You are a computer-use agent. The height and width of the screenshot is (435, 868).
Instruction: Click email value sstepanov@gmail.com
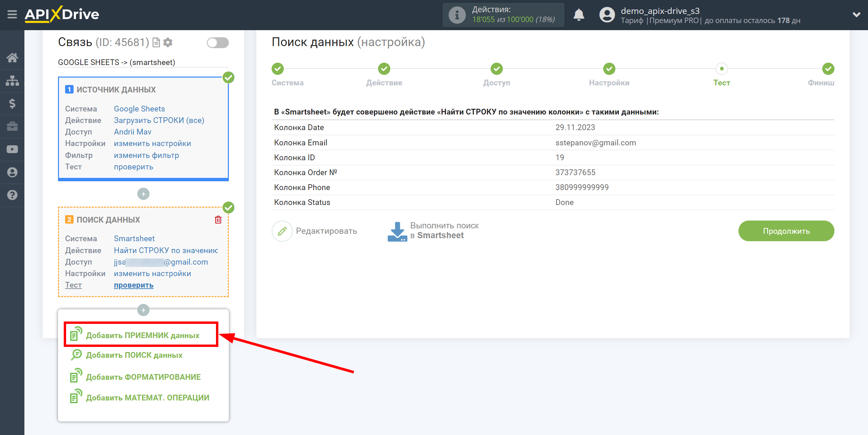click(x=595, y=143)
